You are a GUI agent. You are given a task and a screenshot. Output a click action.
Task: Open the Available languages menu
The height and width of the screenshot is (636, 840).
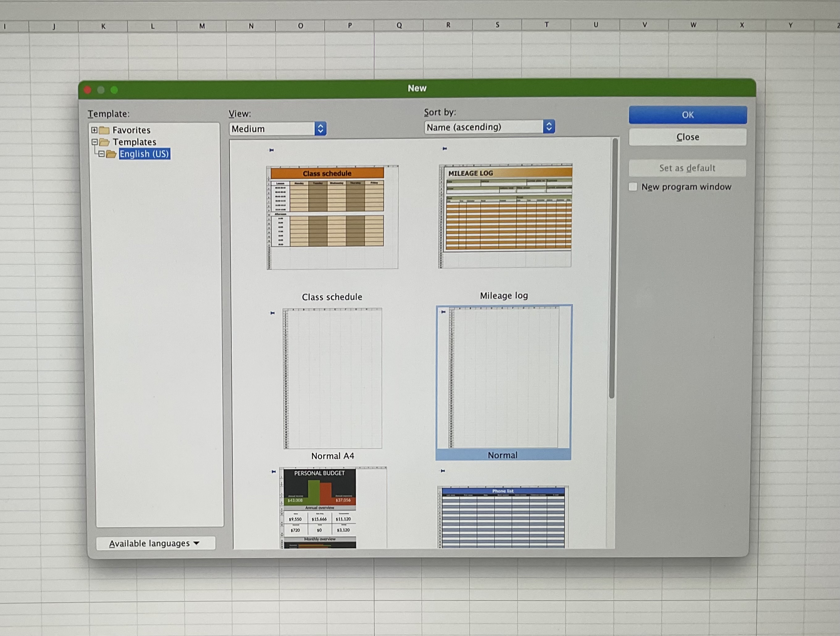(x=155, y=543)
